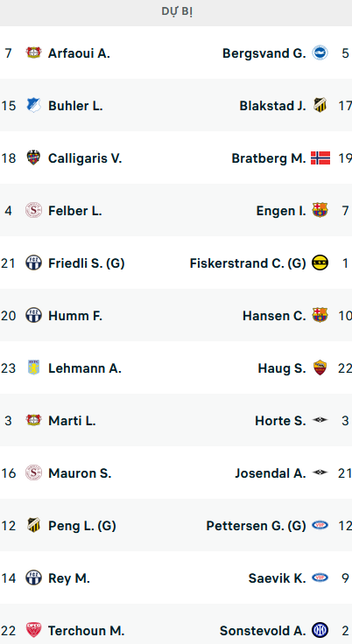Open player Calligaris V. profile
This screenshot has height=644, width=352.
point(85,158)
